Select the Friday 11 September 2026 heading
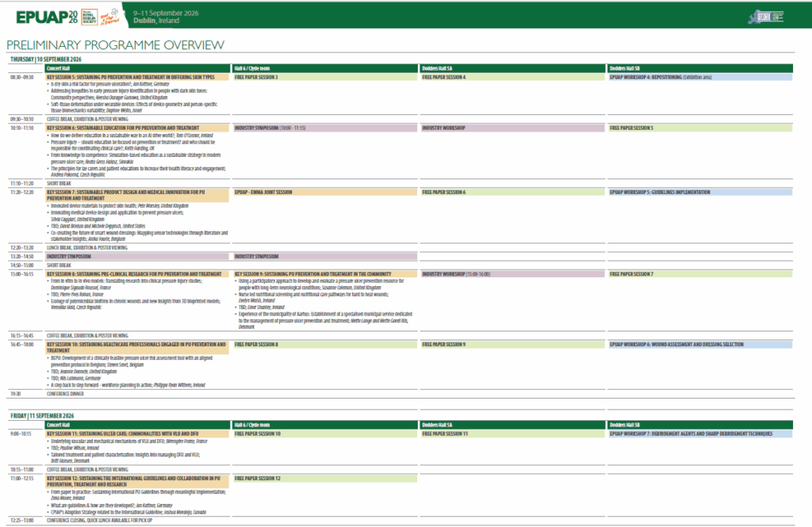812x527 pixels. click(x=45, y=416)
